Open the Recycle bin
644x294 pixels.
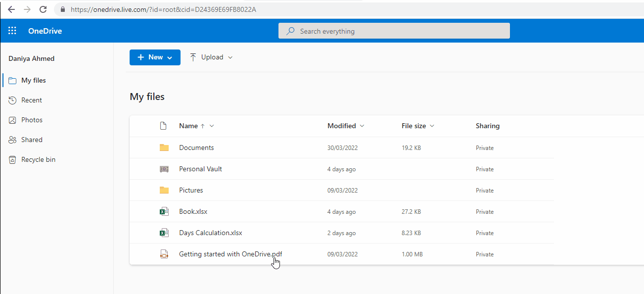(x=37, y=159)
